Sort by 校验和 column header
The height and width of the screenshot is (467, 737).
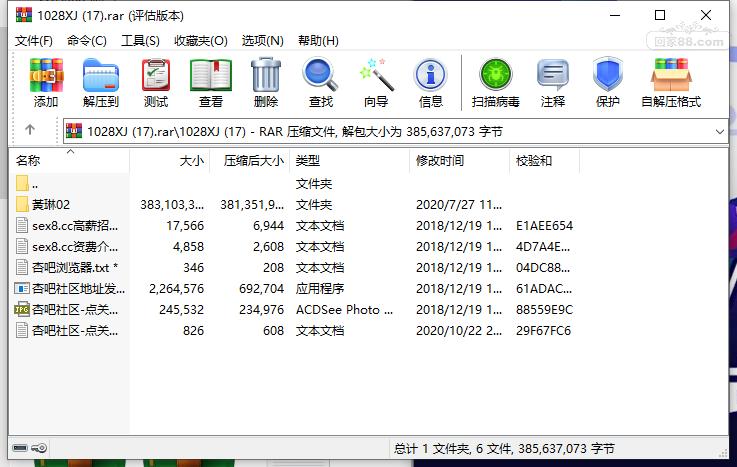[545, 161]
